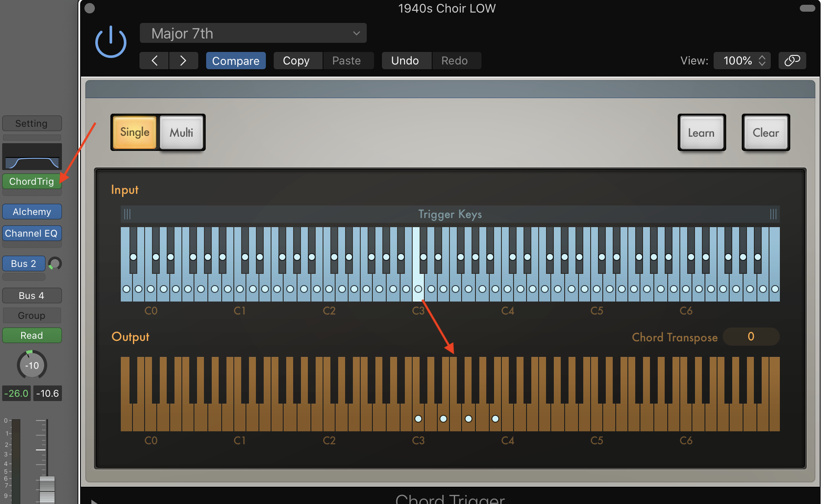
Task: Open the Channel EQ plugin slot
Action: tap(32, 233)
